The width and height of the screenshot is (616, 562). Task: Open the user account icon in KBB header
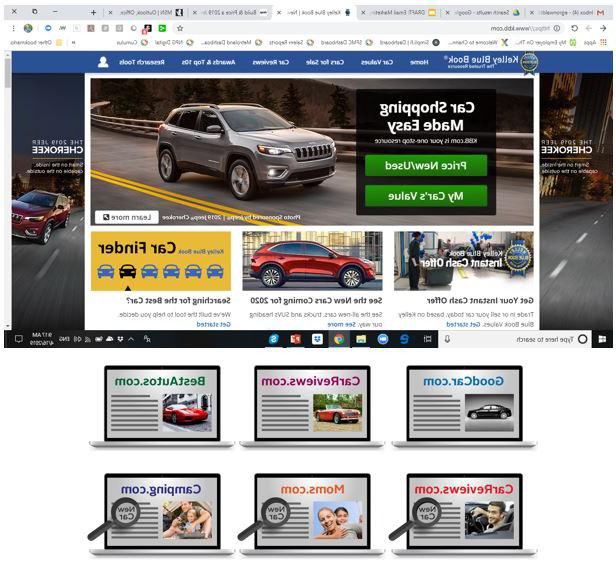(x=103, y=62)
